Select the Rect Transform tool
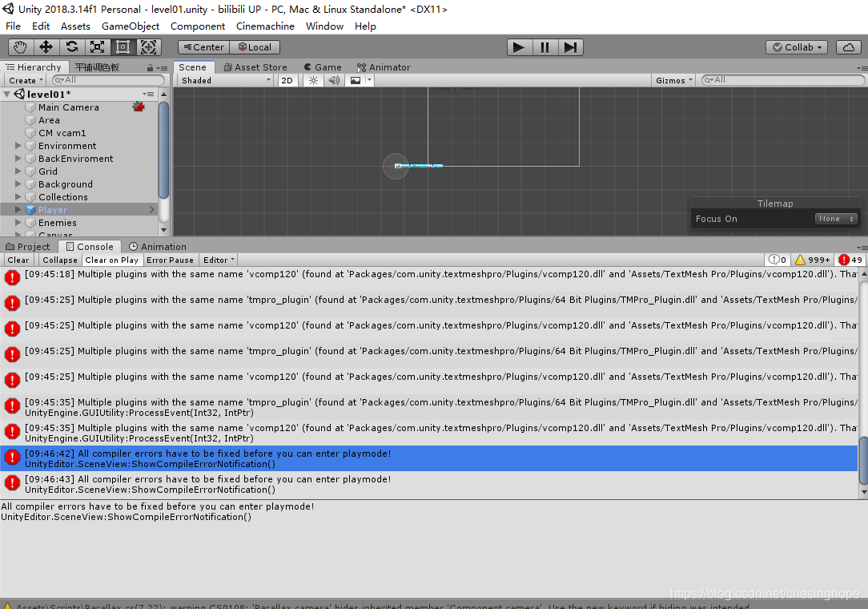 (123, 46)
